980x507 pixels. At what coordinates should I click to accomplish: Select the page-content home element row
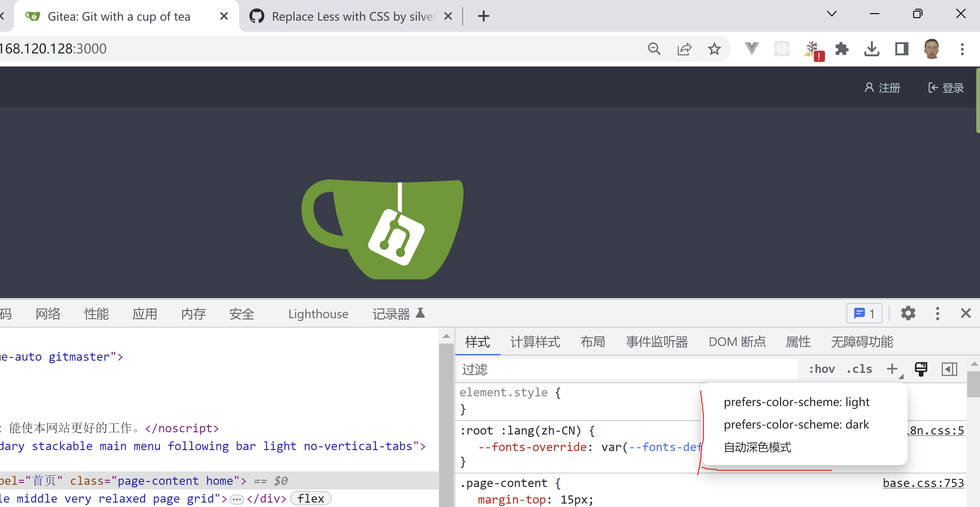click(219, 481)
